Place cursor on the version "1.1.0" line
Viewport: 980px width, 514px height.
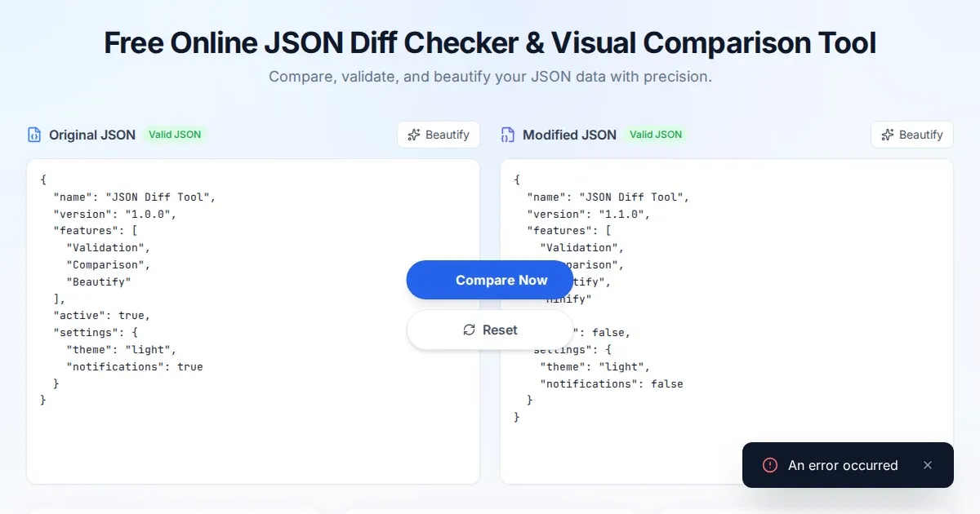click(x=588, y=214)
